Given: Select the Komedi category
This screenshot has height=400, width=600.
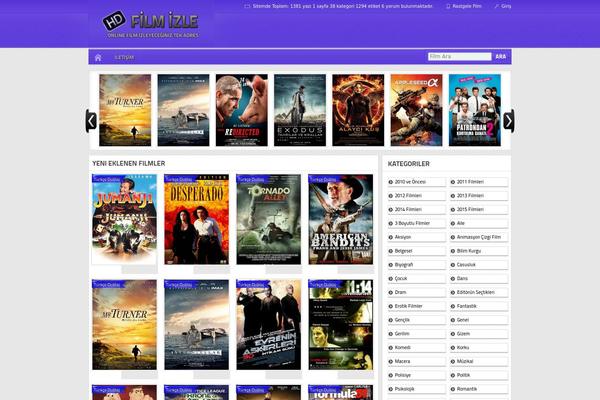Looking at the screenshot, I should tap(417, 348).
